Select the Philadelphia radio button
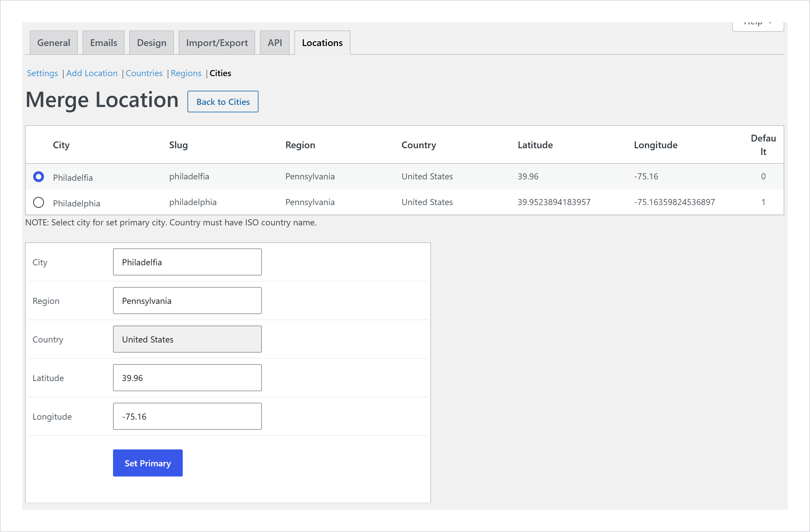 [x=39, y=202]
